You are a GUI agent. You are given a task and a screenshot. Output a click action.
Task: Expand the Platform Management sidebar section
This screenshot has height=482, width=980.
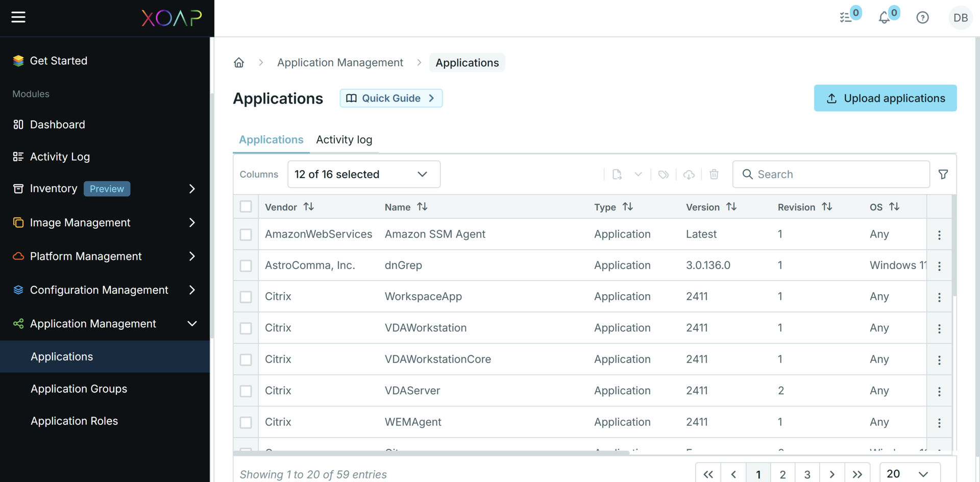tap(85, 256)
